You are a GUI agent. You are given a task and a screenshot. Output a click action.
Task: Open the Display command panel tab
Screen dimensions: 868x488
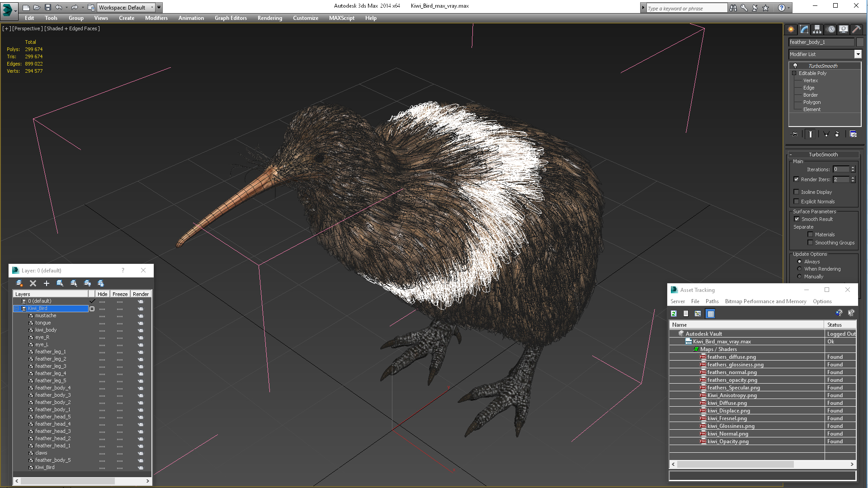click(844, 29)
